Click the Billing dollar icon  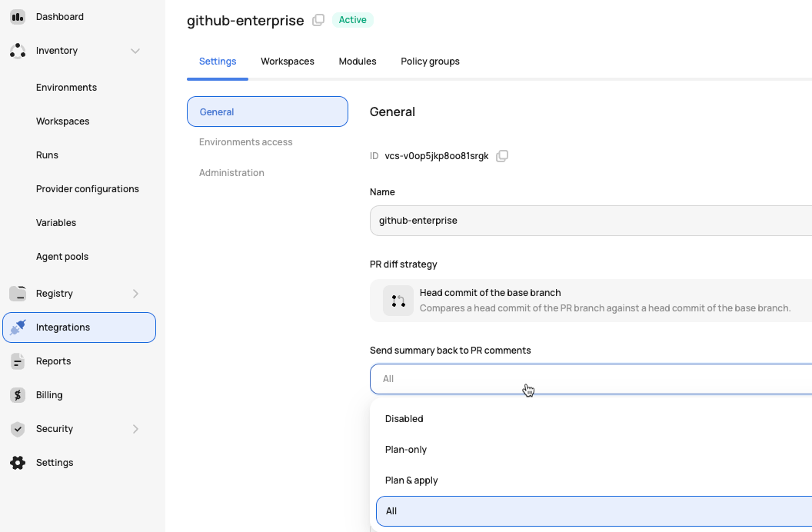click(18, 395)
